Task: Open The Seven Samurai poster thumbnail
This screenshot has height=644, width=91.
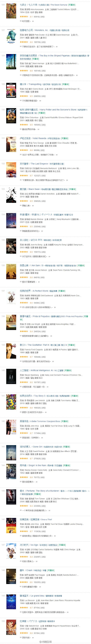Action: 11,11
